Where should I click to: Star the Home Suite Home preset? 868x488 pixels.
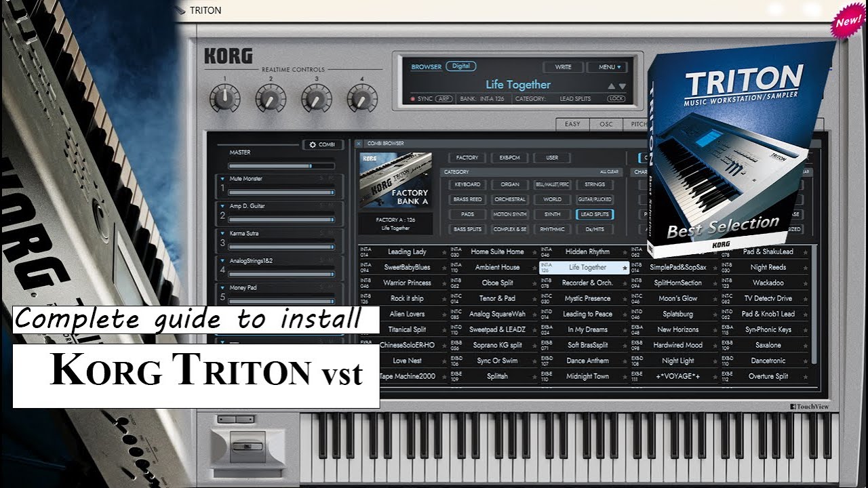point(534,252)
